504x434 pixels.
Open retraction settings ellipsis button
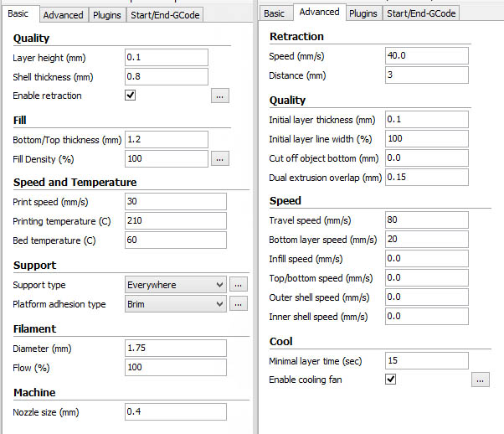[219, 96]
